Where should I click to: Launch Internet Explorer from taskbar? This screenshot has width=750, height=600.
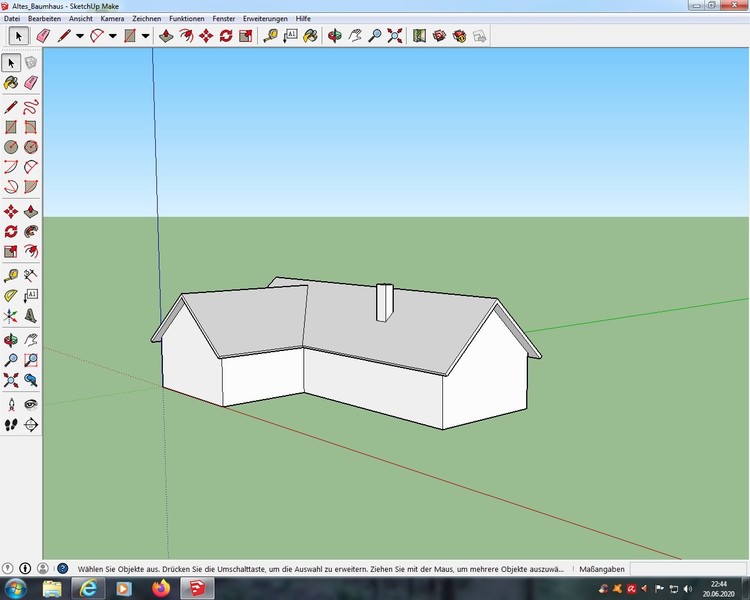pyautogui.click(x=88, y=588)
